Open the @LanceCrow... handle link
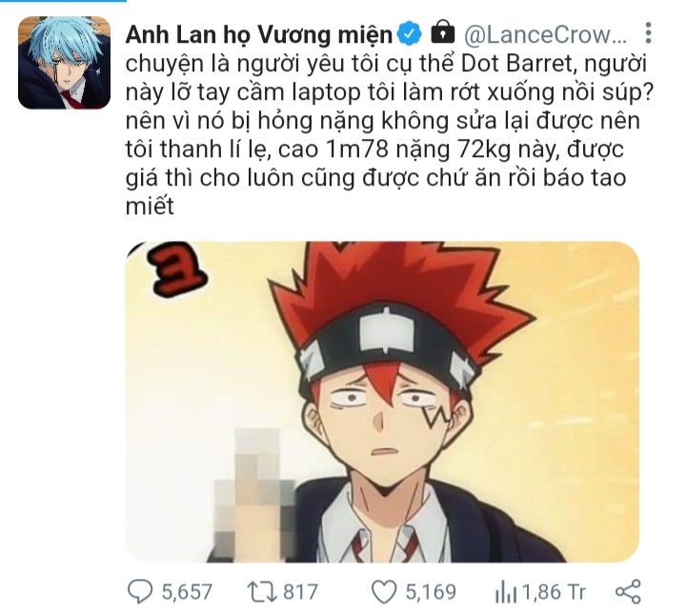This screenshot has height=616, width=686. click(545, 34)
